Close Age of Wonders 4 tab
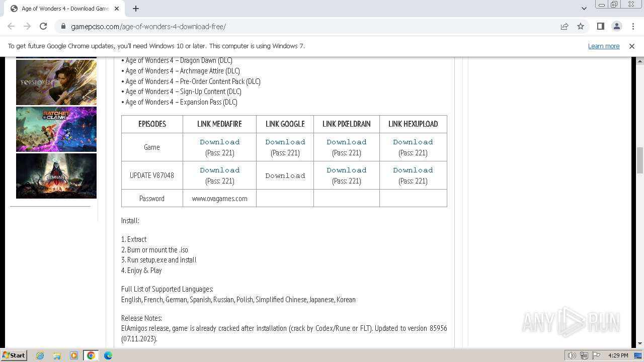This screenshot has height=362, width=644. coord(117,9)
